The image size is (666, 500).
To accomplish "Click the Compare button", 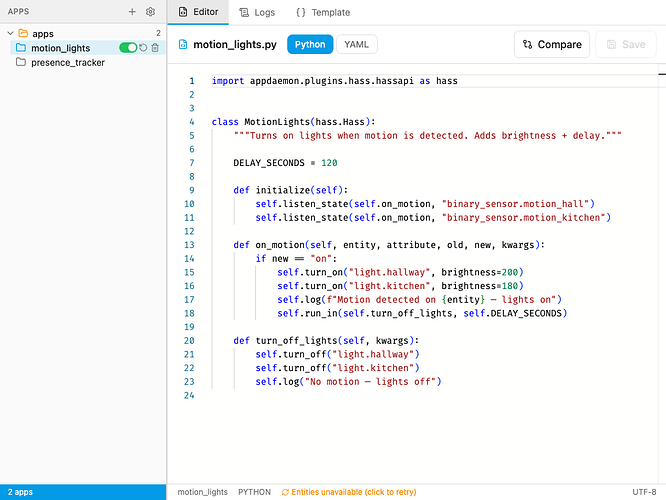I will tap(552, 44).
